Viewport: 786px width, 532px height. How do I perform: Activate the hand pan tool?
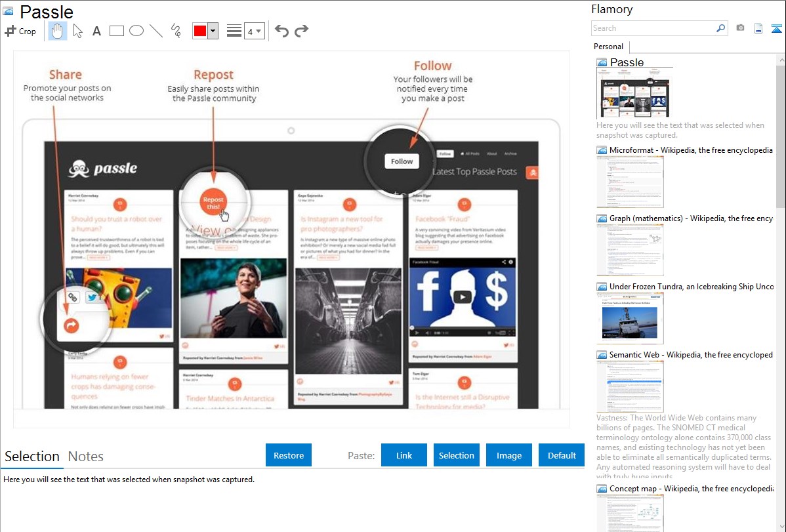[x=57, y=31]
